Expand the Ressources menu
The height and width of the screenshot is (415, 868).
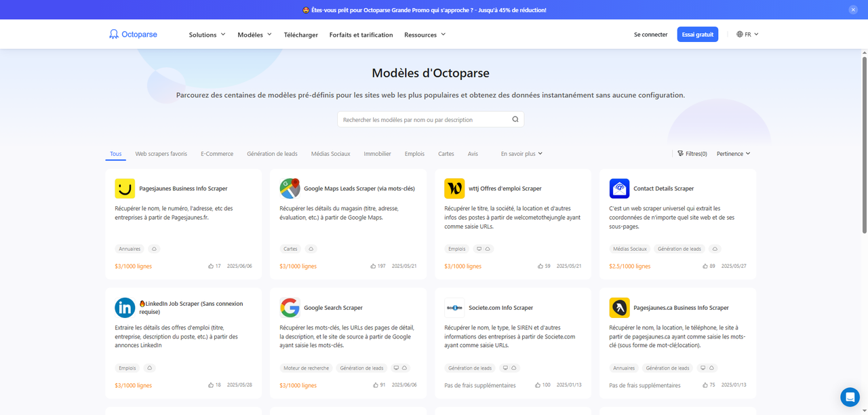[425, 35]
